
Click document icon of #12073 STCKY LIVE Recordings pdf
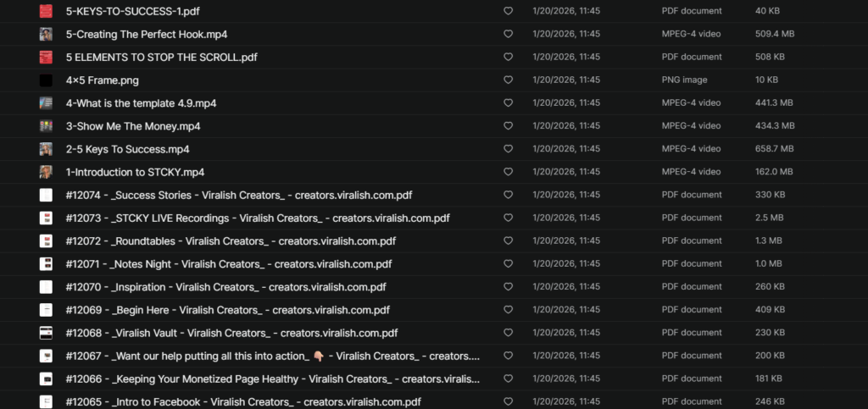[46, 218]
